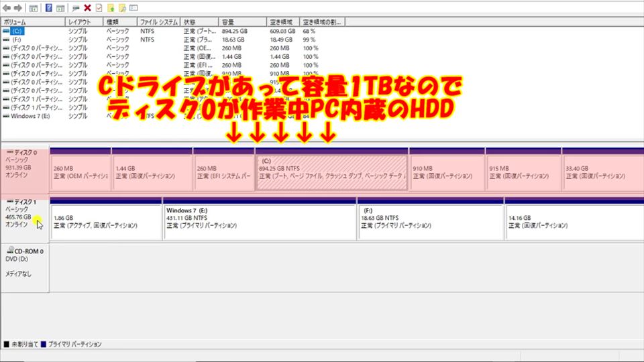Sort by the ファイル システム column header
644x362 pixels.
click(158, 22)
